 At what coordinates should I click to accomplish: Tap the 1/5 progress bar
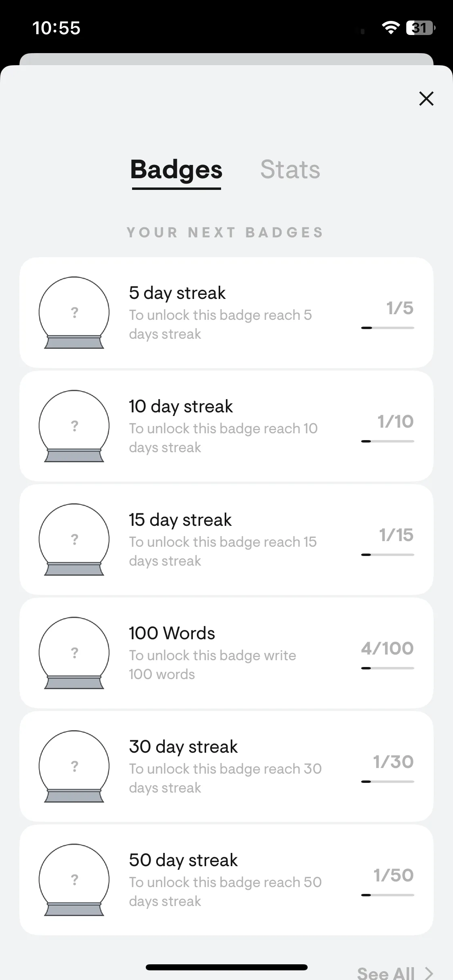[x=387, y=328]
